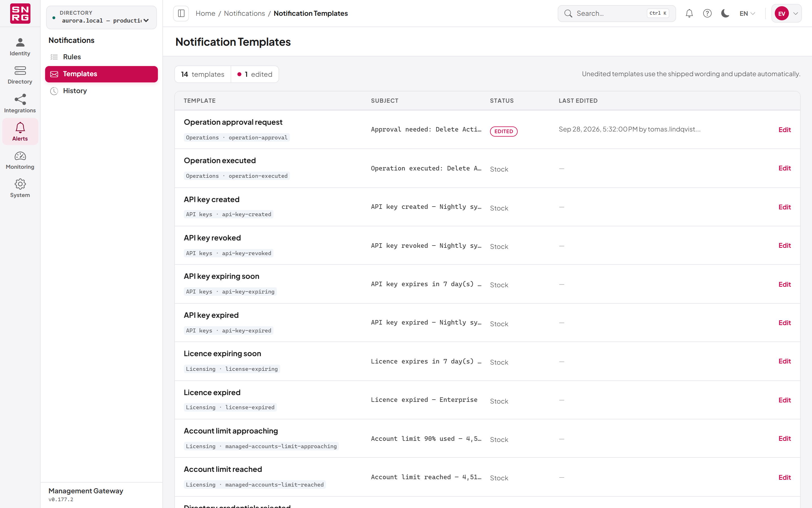The image size is (812, 508).
Task: Focus the Search field
Action: tap(617, 14)
